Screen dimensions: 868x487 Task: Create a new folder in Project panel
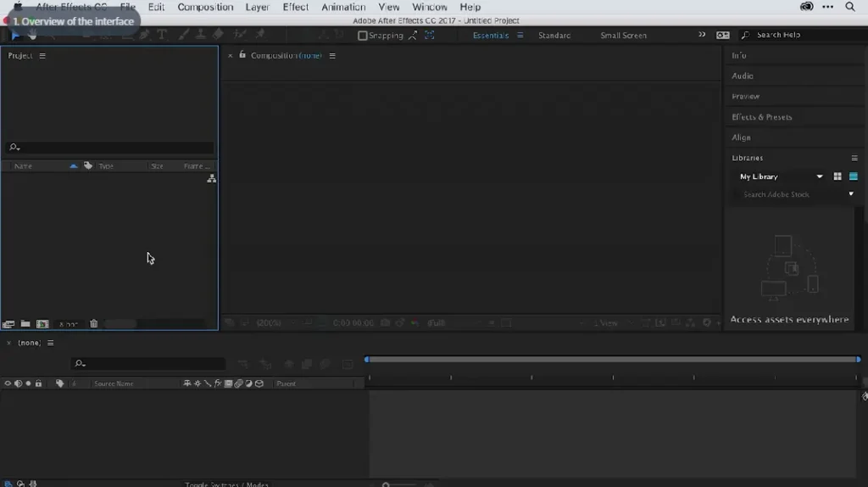[25, 323]
